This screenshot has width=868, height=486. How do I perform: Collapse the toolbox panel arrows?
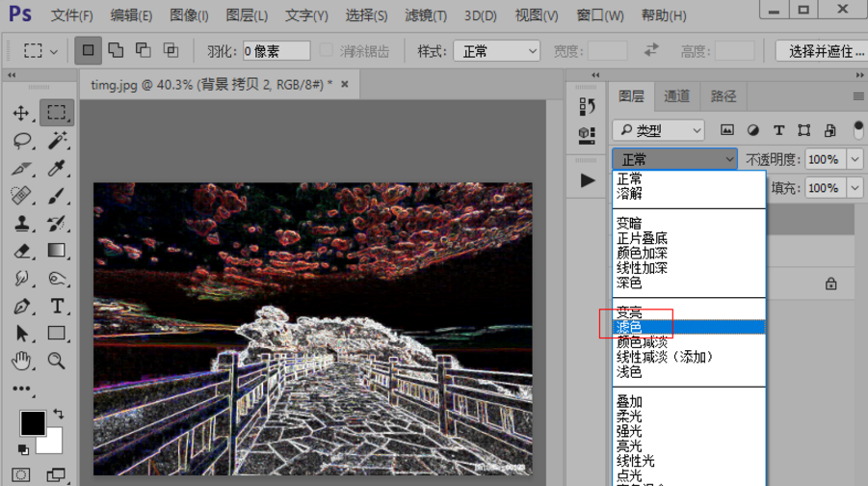point(12,75)
